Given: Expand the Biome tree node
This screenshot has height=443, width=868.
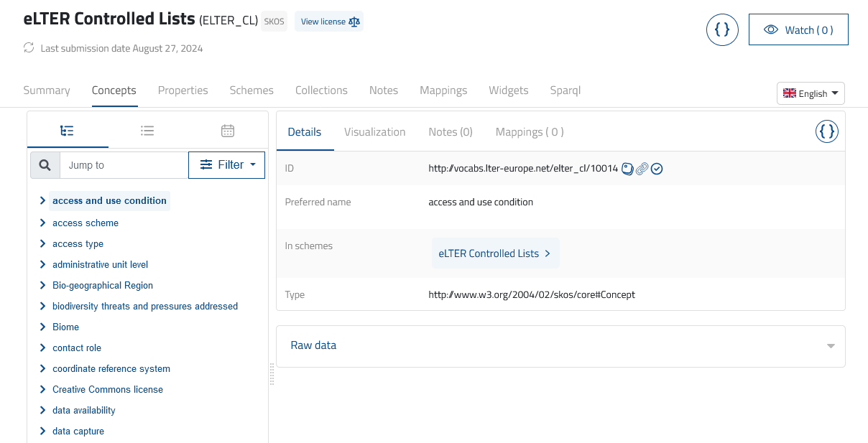Looking at the screenshot, I should click(x=43, y=327).
